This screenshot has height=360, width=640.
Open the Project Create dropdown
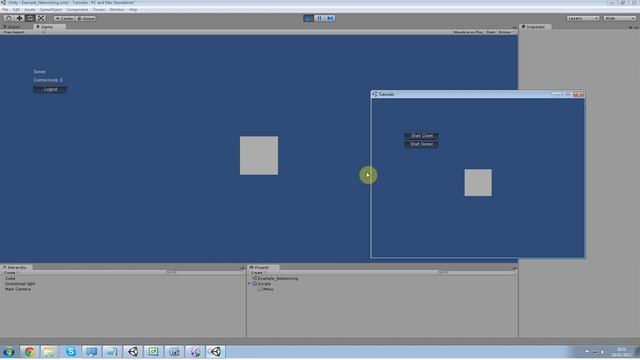pyautogui.click(x=258, y=272)
